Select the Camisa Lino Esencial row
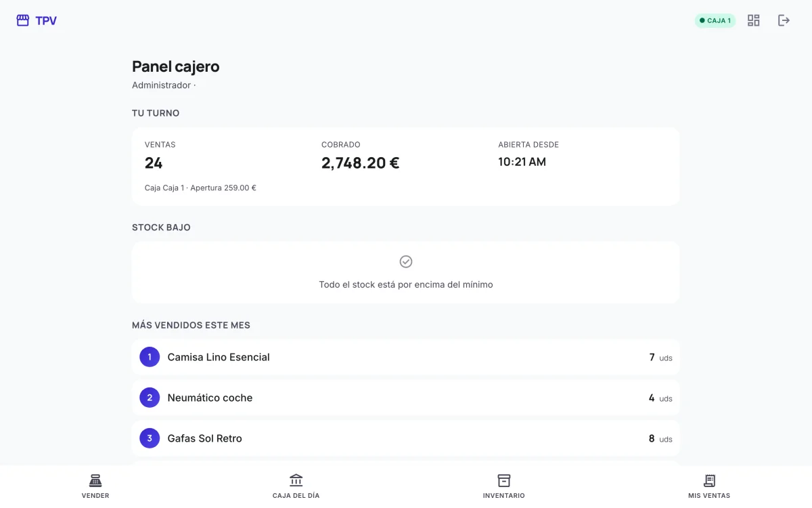 pyautogui.click(x=405, y=357)
